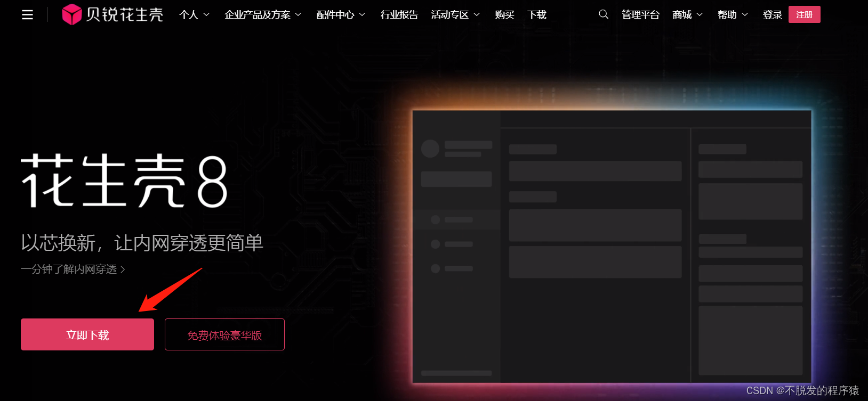Expand the 帮助 dropdown
Screen dimensions: 868x401
click(733, 15)
